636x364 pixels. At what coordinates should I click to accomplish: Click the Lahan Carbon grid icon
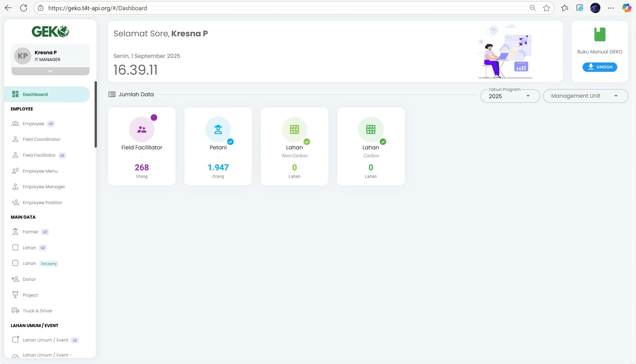click(x=371, y=129)
